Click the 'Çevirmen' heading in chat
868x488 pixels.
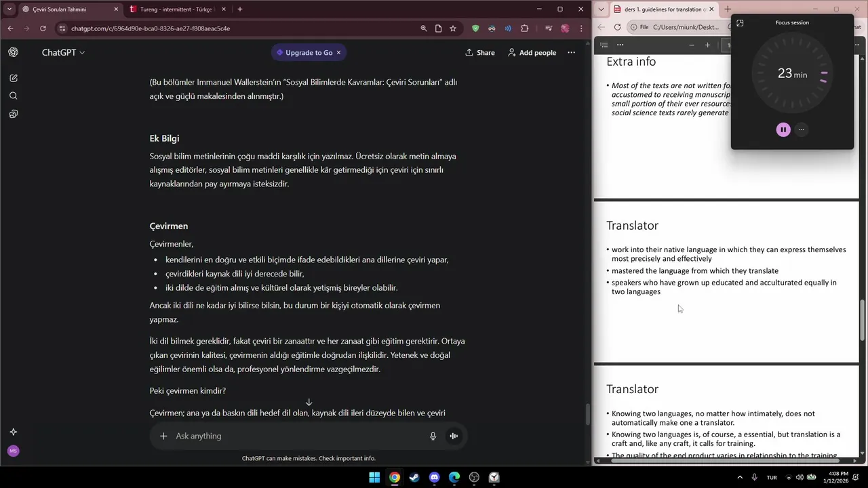(x=169, y=226)
